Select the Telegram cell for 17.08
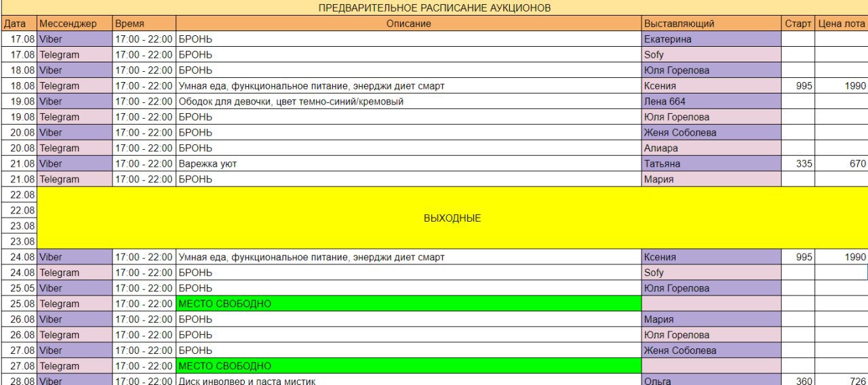Viewport: 868px width, 385px height. [x=75, y=55]
